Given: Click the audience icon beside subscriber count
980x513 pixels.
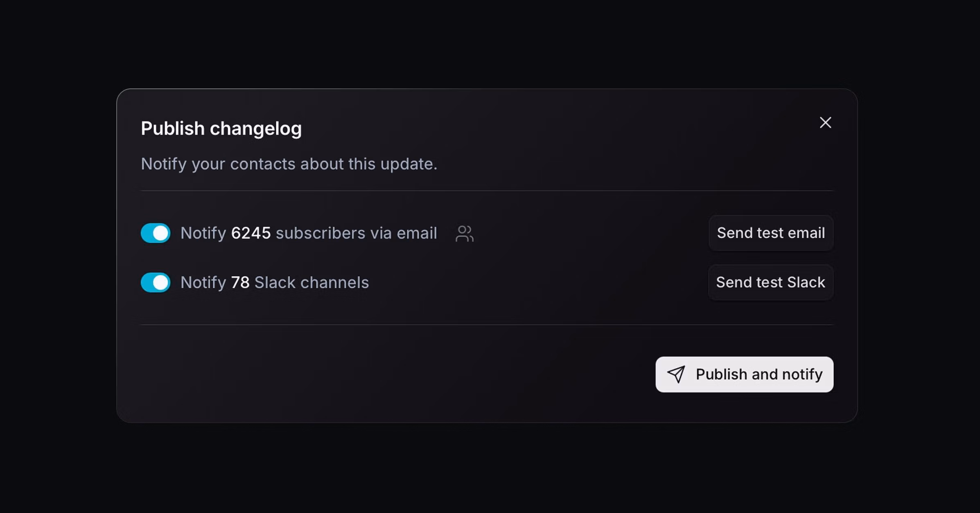Looking at the screenshot, I should click(465, 233).
